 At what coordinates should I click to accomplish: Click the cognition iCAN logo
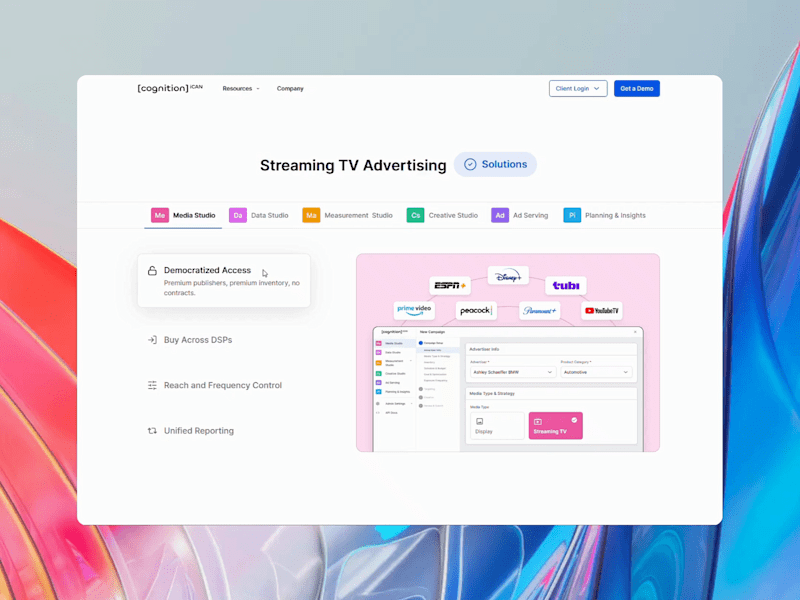[x=170, y=88]
